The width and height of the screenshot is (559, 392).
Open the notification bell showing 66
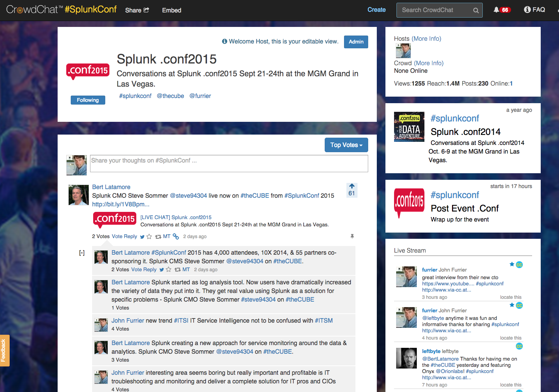[502, 10]
